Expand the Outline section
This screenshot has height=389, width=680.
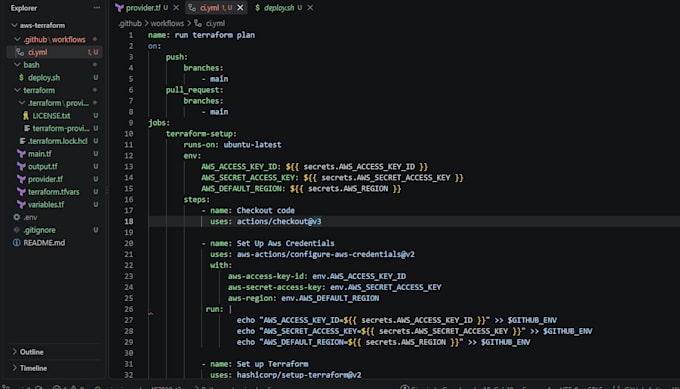[14, 352]
